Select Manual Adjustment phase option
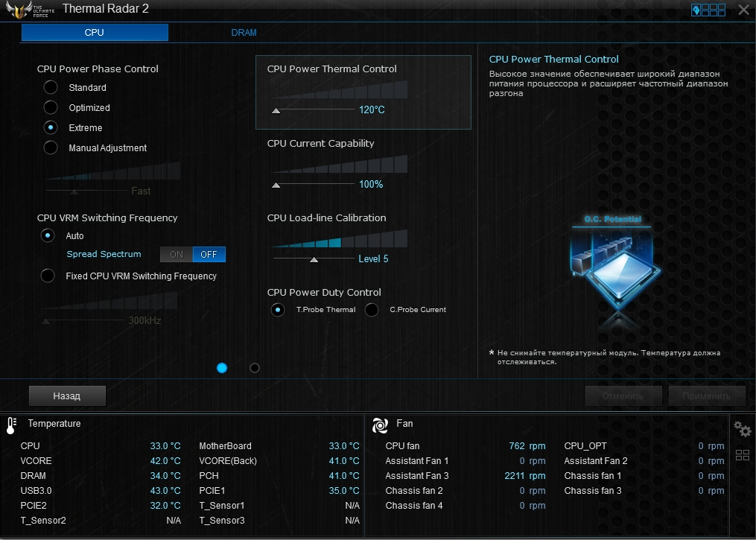 pyautogui.click(x=50, y=147)
